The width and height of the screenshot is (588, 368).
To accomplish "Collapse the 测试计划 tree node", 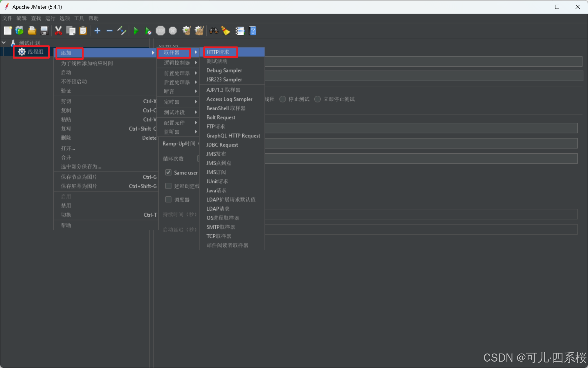I will (x=4, y=43).
